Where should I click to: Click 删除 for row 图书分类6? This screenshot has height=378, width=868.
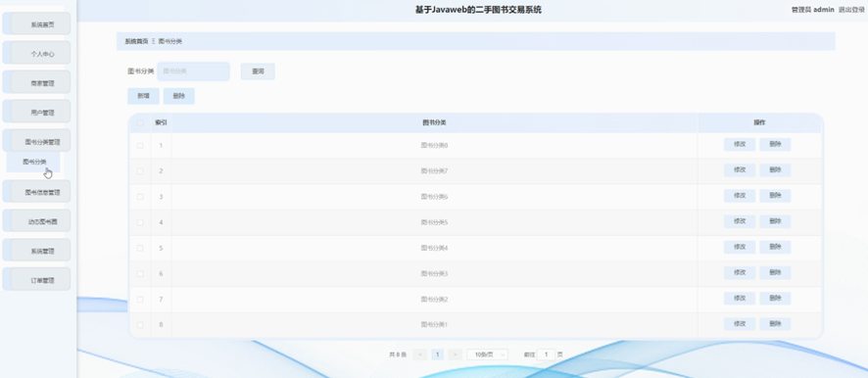point(775,196)
